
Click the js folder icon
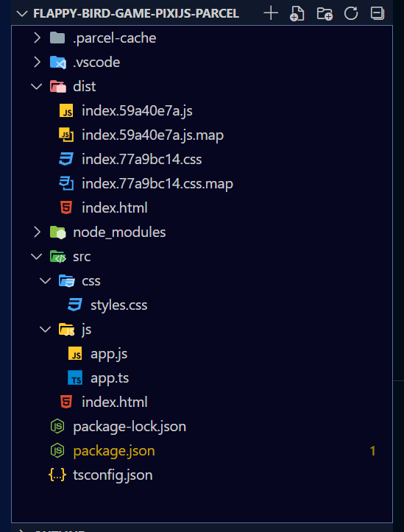click(x=66, y=330)
